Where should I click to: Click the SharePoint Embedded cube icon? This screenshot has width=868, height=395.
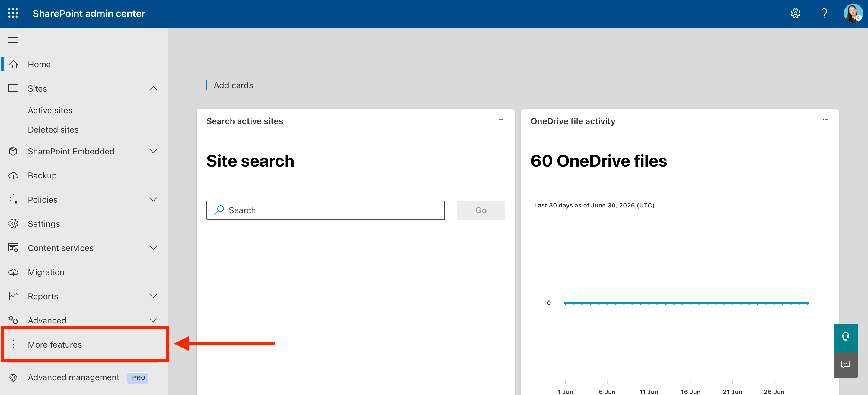(x=13, y=151)
